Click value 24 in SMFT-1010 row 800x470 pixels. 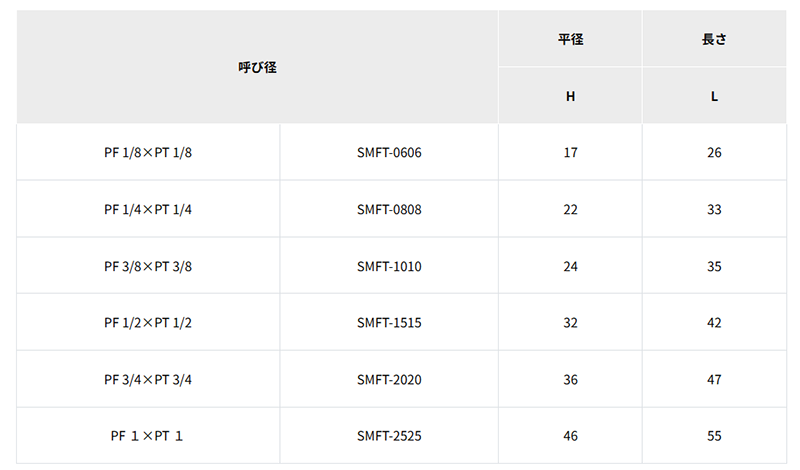570,266
